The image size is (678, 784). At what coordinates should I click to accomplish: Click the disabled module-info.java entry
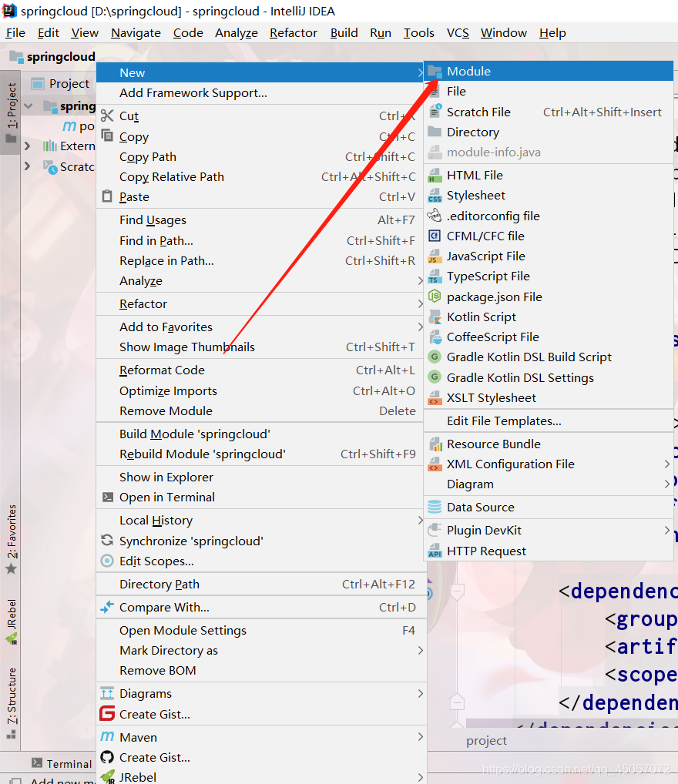click(549, 152)
